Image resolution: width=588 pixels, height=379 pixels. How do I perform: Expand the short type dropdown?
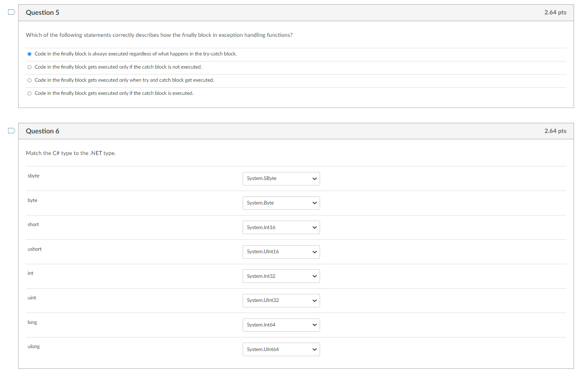coord(281,227)
